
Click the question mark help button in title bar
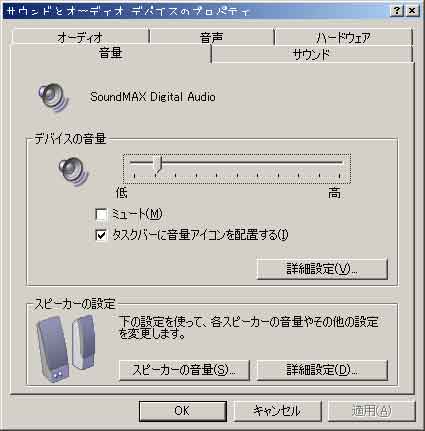pyautogui.click(x=396, y=11)
